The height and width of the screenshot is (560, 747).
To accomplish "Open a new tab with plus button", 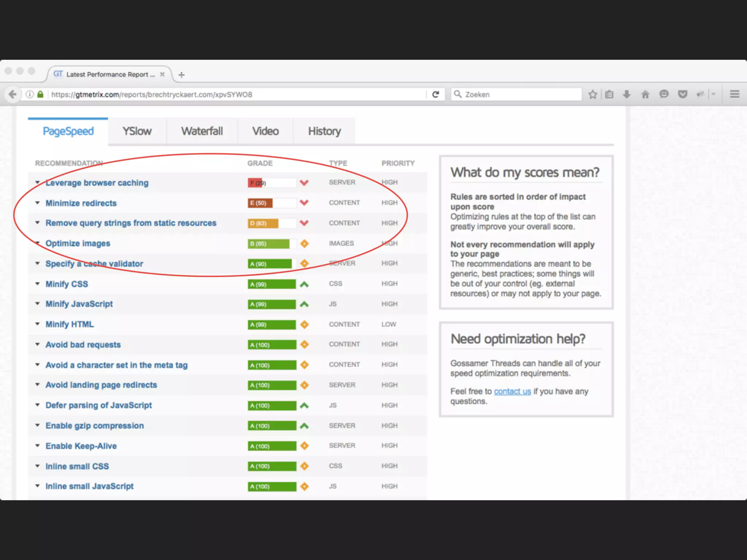I will tap(181, 75).
